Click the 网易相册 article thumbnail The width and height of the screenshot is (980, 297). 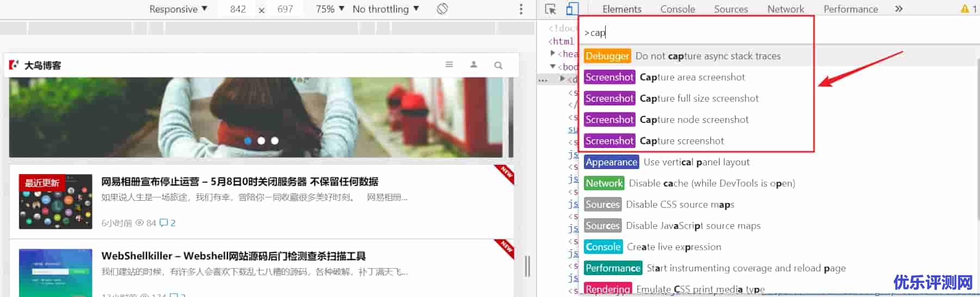pos(56,201)
